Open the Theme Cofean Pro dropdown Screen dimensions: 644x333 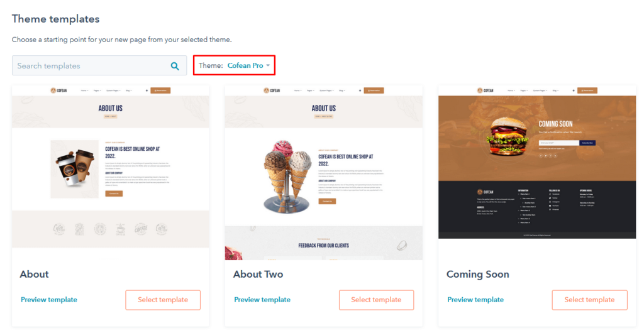click(x=234, y=65)
